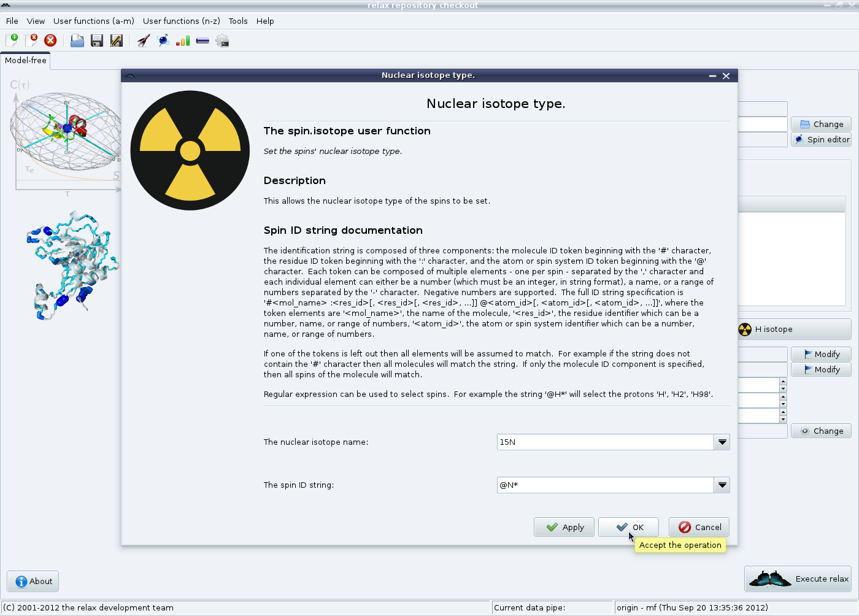The height and width of the screenshot is (616, 859).
Task: Click the Save As floppy-with-pencil icon
Action: (x=116, y=40)
